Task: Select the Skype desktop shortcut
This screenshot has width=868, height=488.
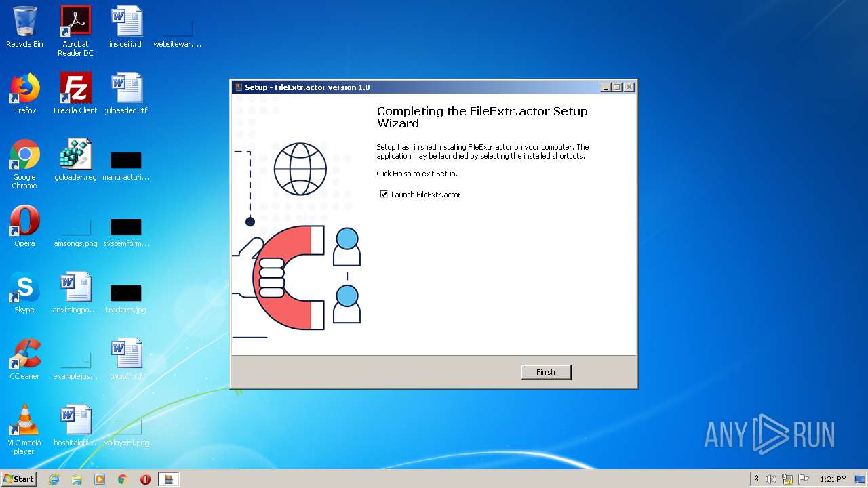Action: tap(24, 293)
